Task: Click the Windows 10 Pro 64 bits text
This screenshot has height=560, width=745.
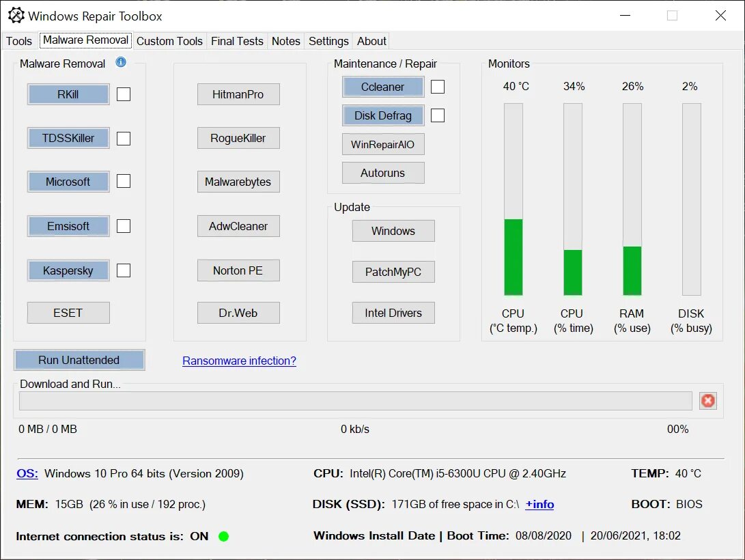Action: click(x=144, y=473)
